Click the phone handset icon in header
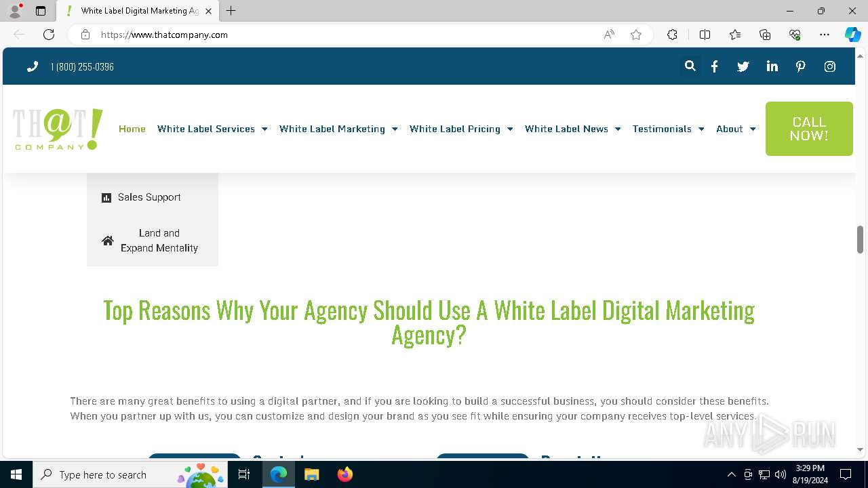This screenshot has height=488, width=868. pyautogui.click(x=32, y=66)
